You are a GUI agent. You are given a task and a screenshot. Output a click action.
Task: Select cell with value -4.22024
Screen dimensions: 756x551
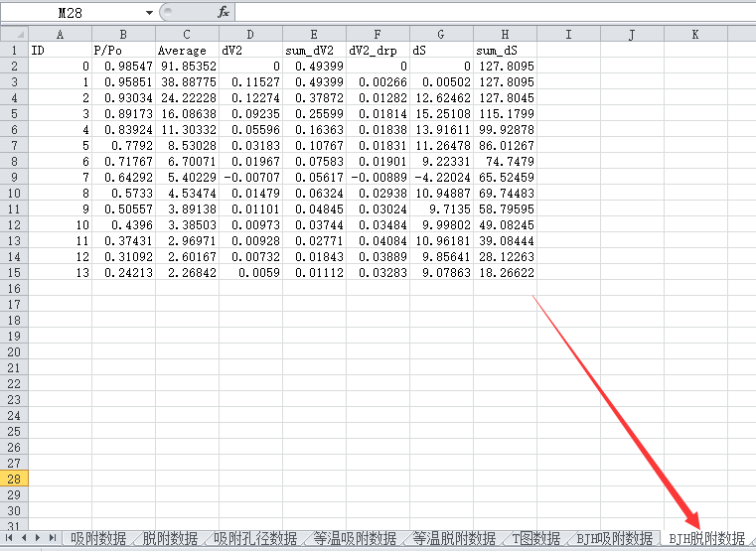[442, 178]
